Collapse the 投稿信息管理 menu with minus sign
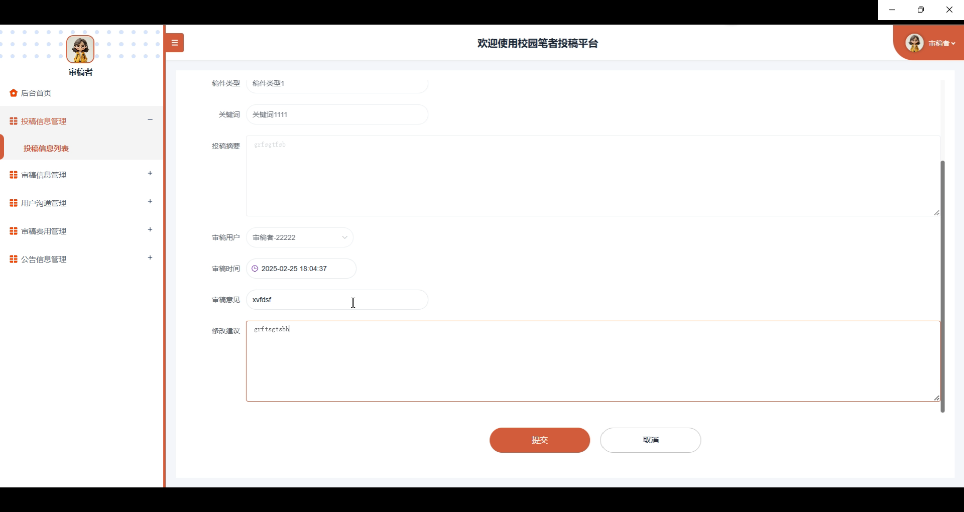Screen dimensions: 964x512 [150, 120]
